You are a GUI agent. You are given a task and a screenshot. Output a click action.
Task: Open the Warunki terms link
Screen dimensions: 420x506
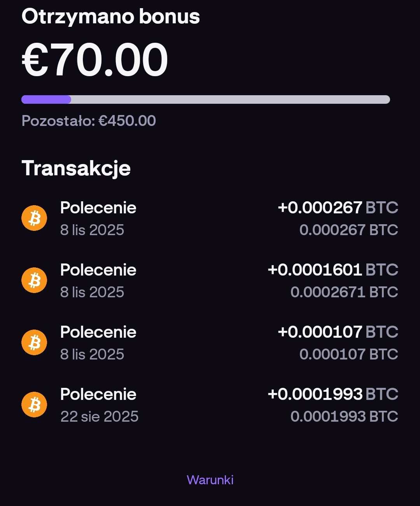(210, 480)
